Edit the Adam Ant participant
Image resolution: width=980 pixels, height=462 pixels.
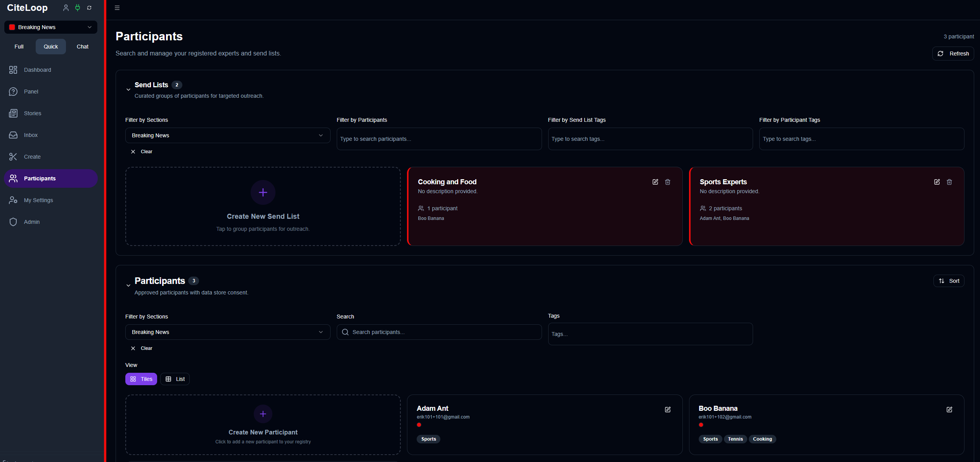point(668,410)
